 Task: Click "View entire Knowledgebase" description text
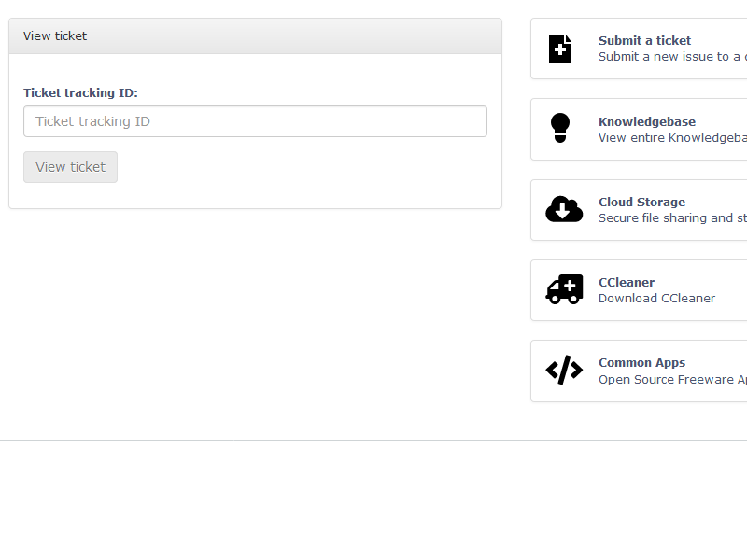(672, 138)
